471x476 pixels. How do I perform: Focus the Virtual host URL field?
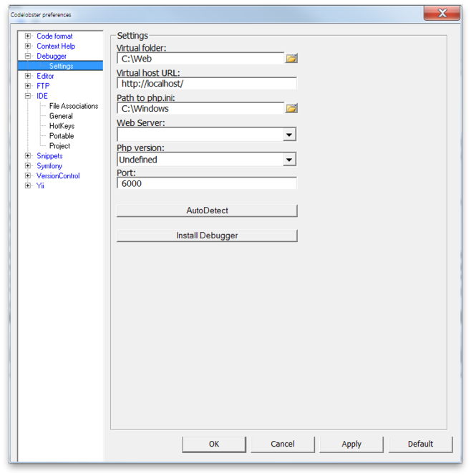pyautogui.click(x=207, y=84)
